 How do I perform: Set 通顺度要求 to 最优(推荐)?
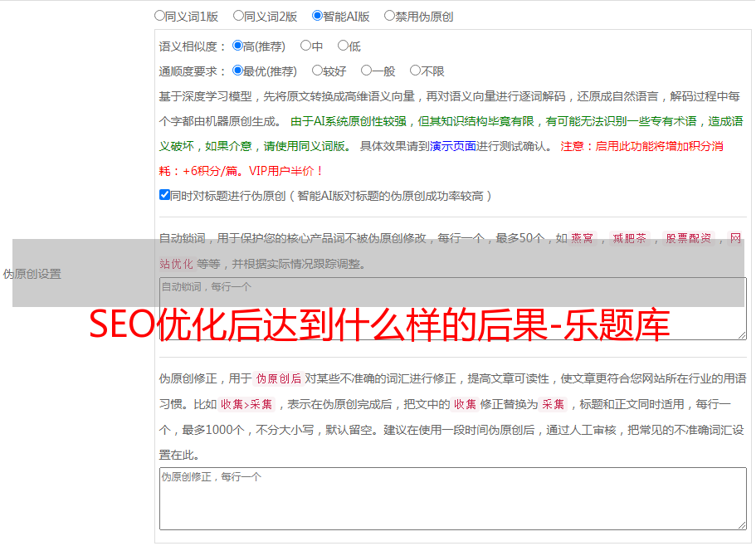pos(237,71)
